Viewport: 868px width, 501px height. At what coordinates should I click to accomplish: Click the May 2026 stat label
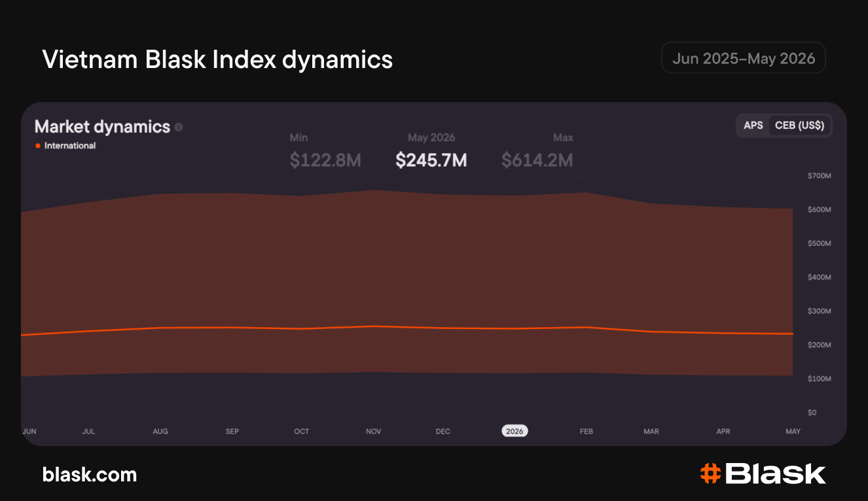[431, 138]
